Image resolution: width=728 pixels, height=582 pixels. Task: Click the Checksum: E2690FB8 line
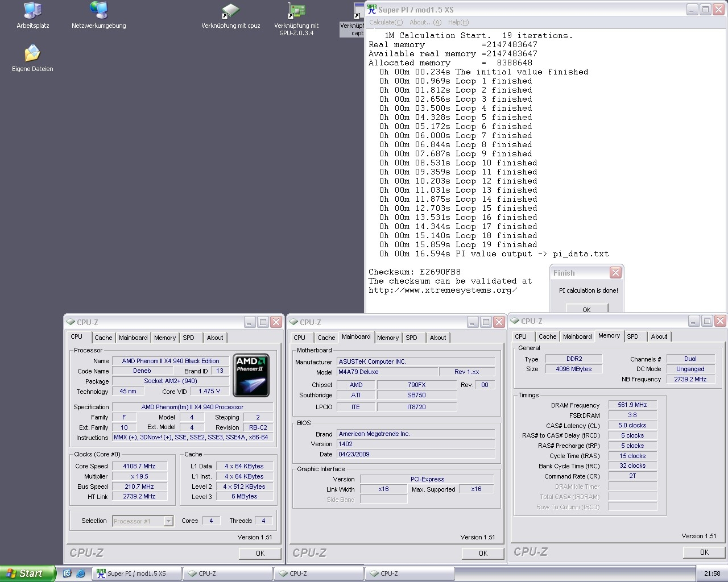pos(415,272)
